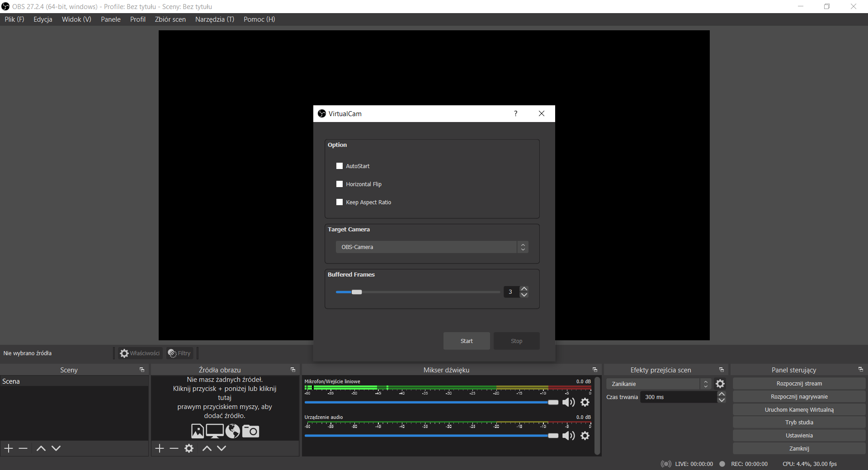Image resolution: width=868 pixels, height=470 pixels.
Task: Move source up in Źródła obrazu
Action: pyautogui.click(x=207, y=448)
